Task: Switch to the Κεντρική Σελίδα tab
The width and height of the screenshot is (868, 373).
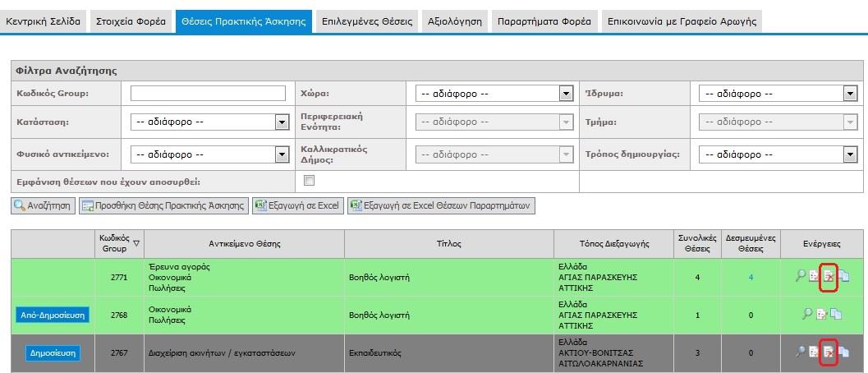Action: (x=44, y=22)
